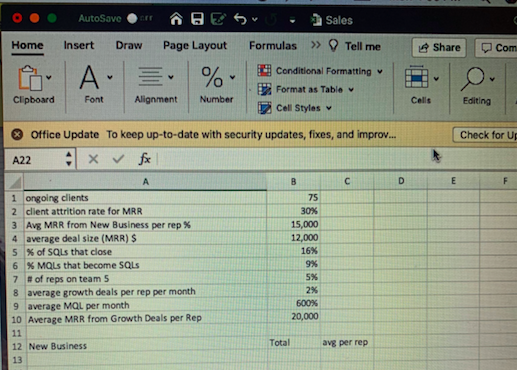Click the Home icon in title bar
Screen dimensions: 517x370
point(176,19)
